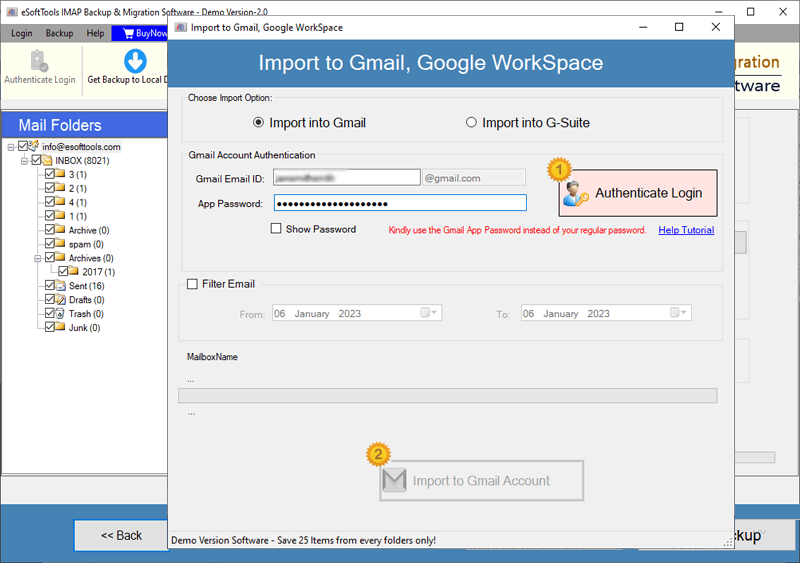Viewport: 800px width, 563px height.
Task: Collapse the info@esofttools.com tree node
Action: click(x=11, y=147)
